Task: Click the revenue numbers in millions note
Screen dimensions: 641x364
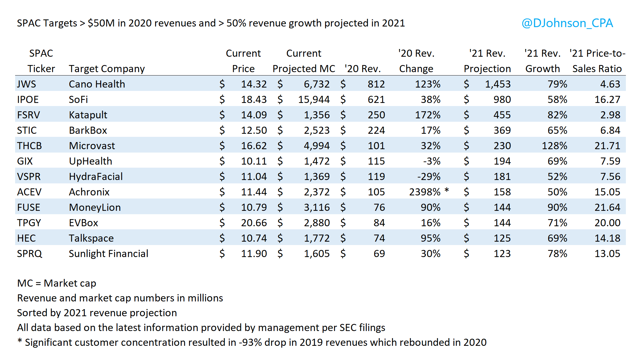Action: coord(120,298)
